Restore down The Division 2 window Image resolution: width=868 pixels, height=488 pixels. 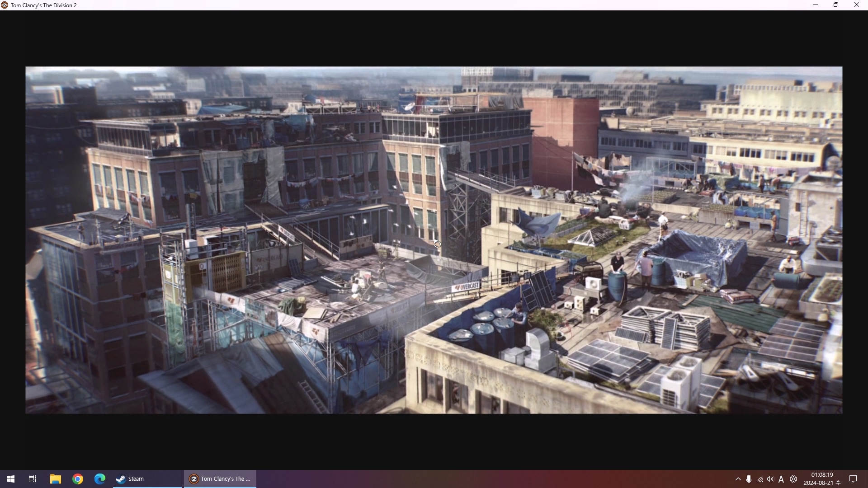coord(836,5)
